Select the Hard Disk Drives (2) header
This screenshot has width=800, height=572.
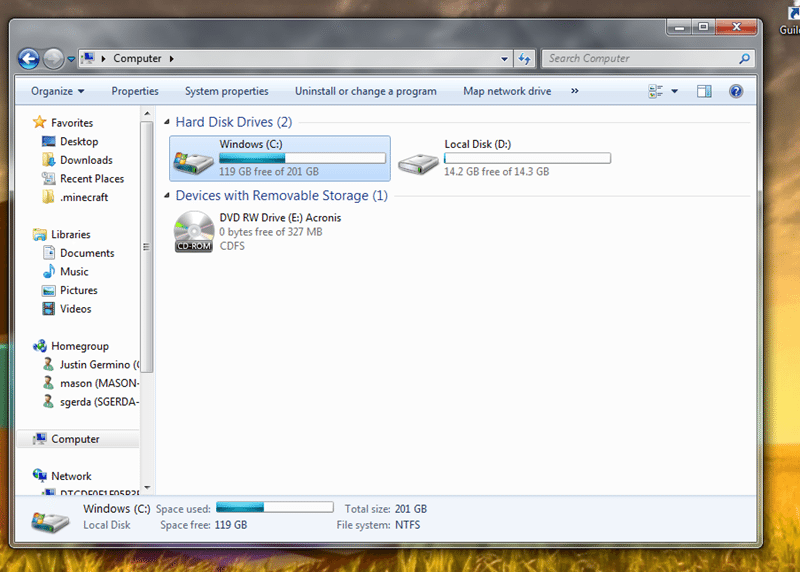pyautogui.click(x=234, y=122)
